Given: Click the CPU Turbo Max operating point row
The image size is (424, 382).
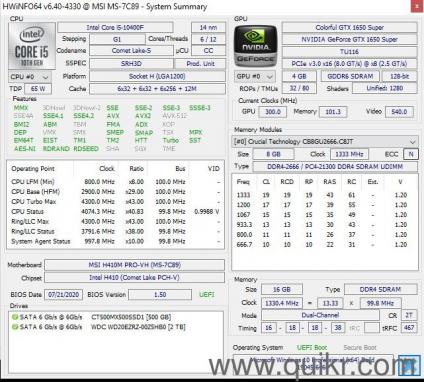Looking at the screenshot, I should click(115, 202).
